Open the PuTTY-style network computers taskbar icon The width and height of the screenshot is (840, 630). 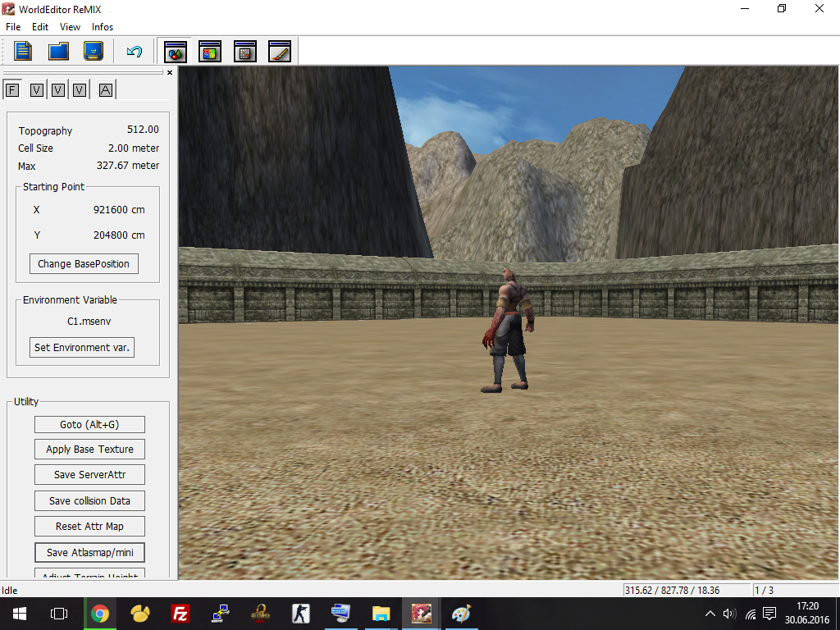click(x=220, y=614)
